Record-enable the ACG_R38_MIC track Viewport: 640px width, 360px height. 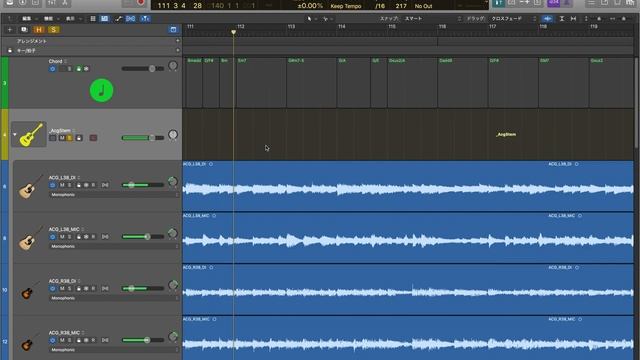93,340
